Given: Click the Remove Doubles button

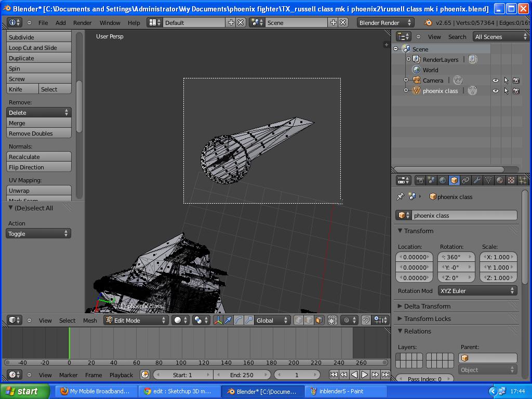Looking at the screenshot, I should 38,133.
